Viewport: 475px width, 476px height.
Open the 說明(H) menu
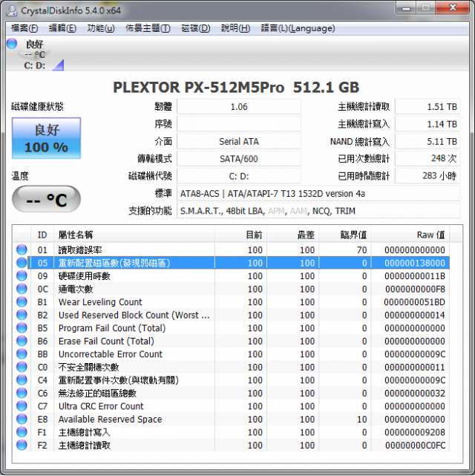point(235,28)
